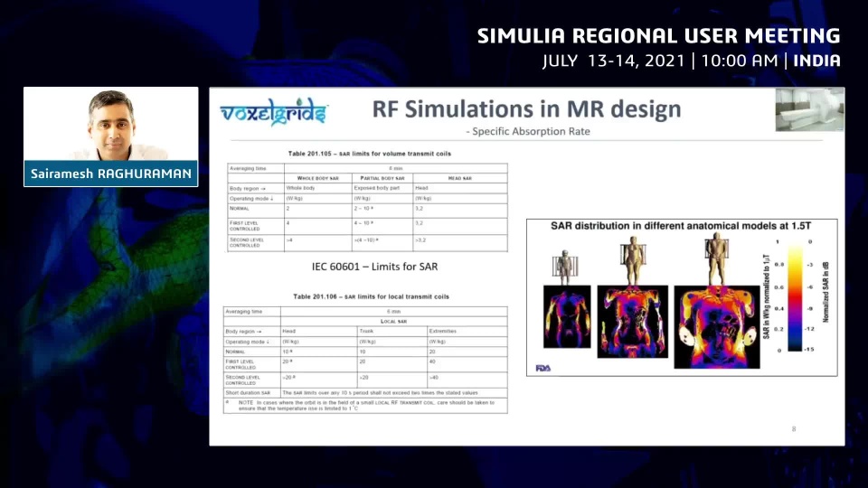The height and width of the screenshot is (488, 868).
Task: Click the middle anatomical model SAR map
Action: click(x=632, y=322)
